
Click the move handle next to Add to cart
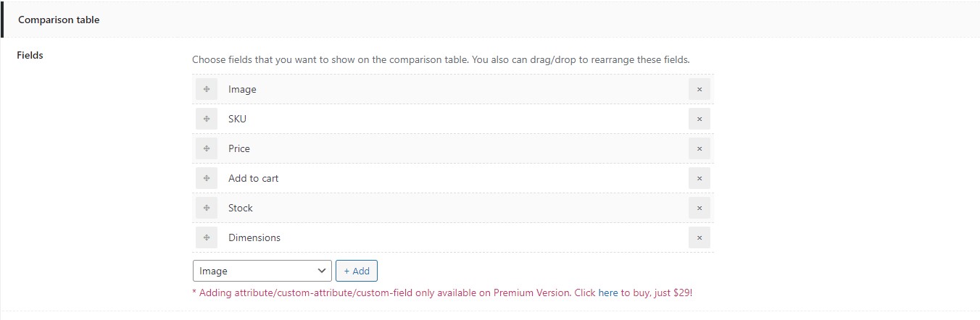tap(207, 178)
